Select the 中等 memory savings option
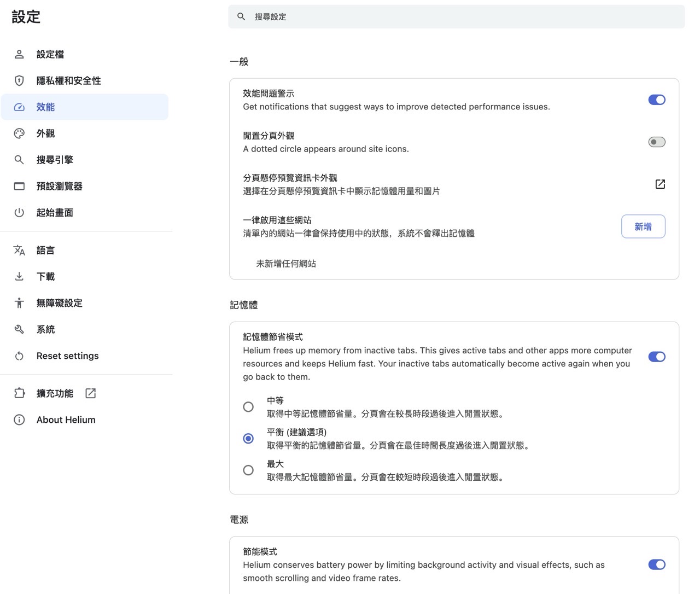Screen dimensions: 700x594 (x=248, y=407)
